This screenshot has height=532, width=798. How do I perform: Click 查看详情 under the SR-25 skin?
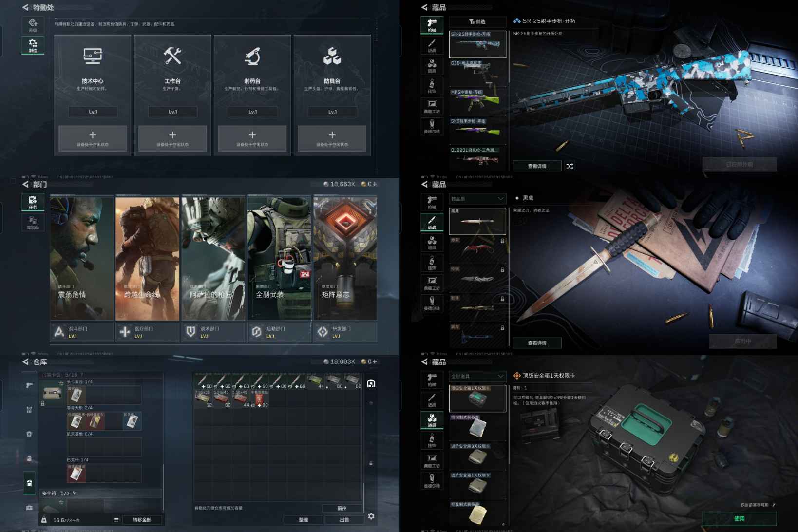point(537,166)
